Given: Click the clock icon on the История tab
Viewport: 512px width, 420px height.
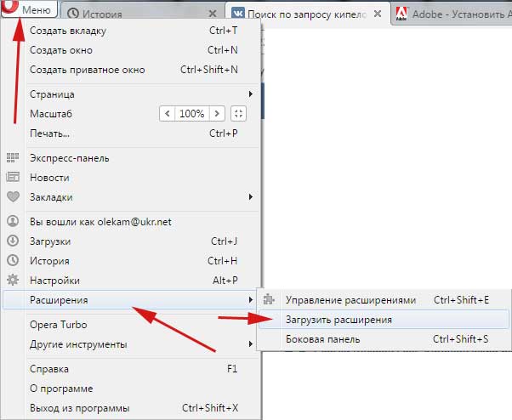Looking at the screenshot, I should pyautogui.click(x=73, y=14).
